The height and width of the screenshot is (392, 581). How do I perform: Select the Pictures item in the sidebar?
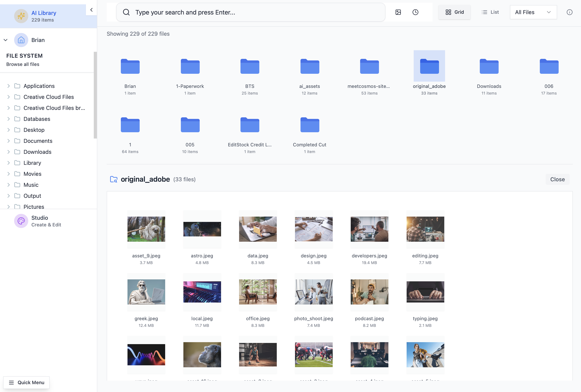(34, 207)
